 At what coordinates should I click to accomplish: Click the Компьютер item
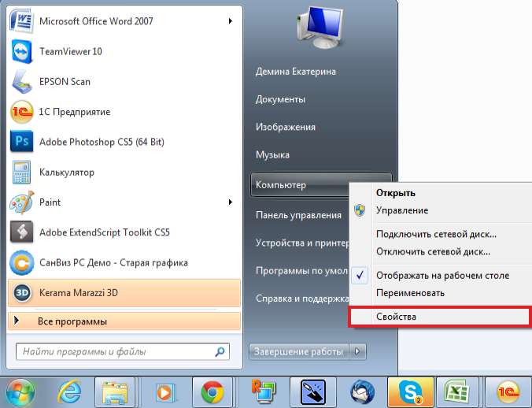pos(281,185)
